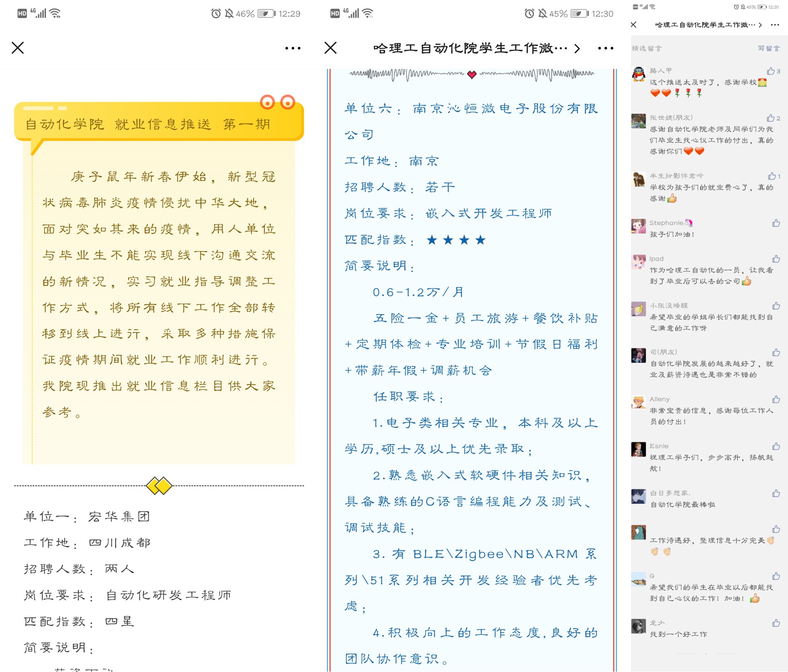Tap 路人甲's penguin avatar

click(639, 75)
